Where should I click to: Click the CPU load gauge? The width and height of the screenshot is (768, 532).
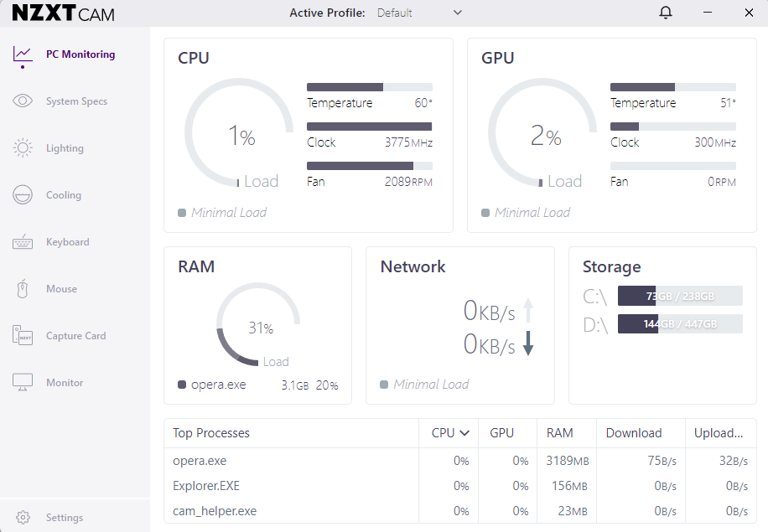click(x=238, y=132)
